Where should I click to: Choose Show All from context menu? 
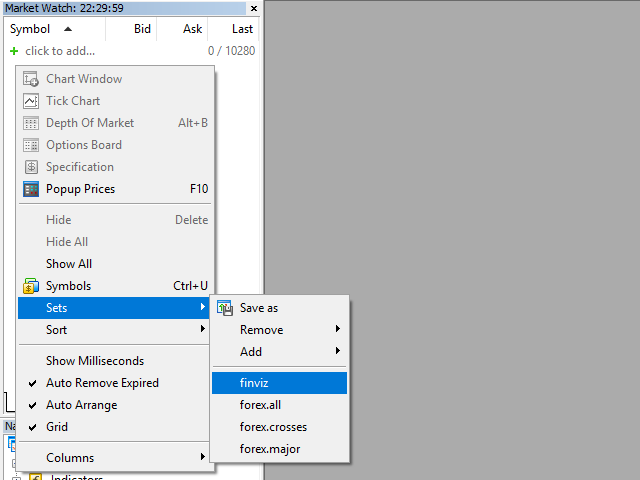click(114, 264)
